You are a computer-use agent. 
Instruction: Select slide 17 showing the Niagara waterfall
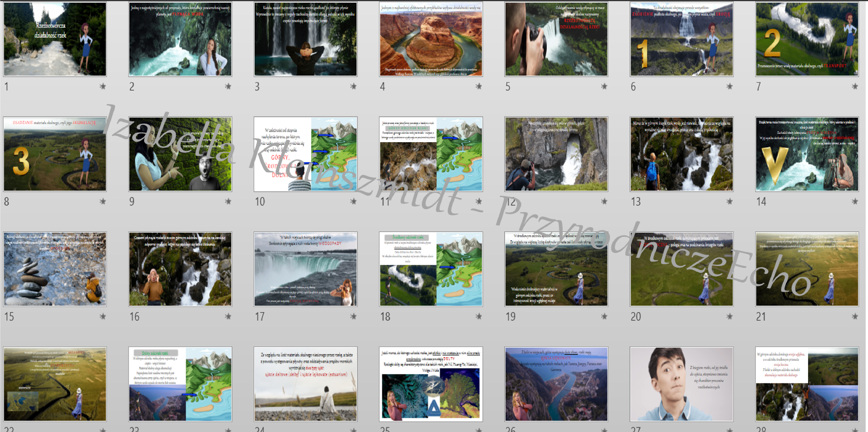point(305,269)
